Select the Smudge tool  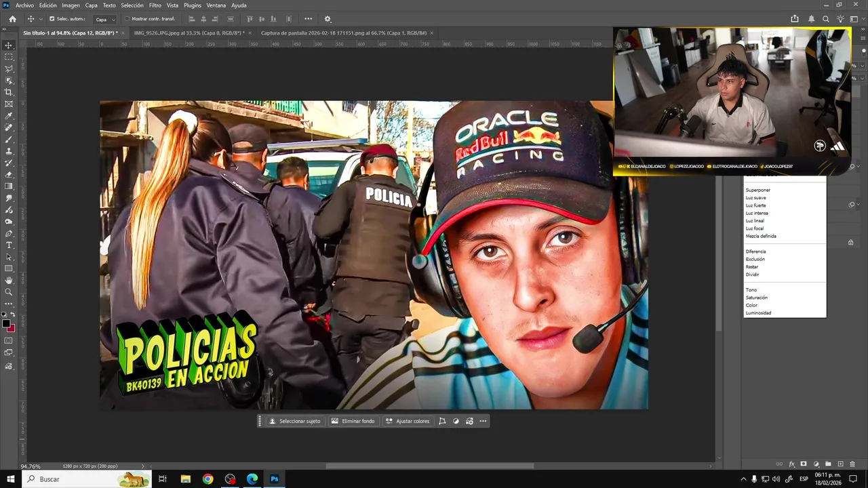[9, 198]
